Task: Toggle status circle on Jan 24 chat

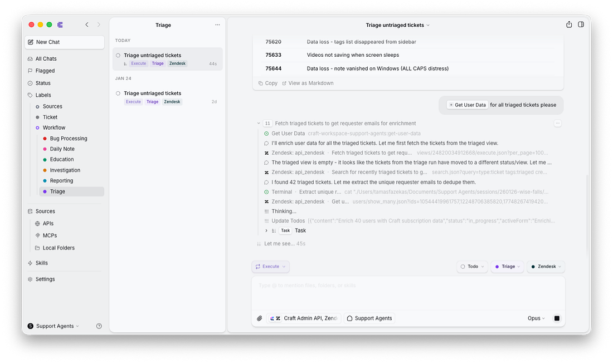Action: click(118, 94)
